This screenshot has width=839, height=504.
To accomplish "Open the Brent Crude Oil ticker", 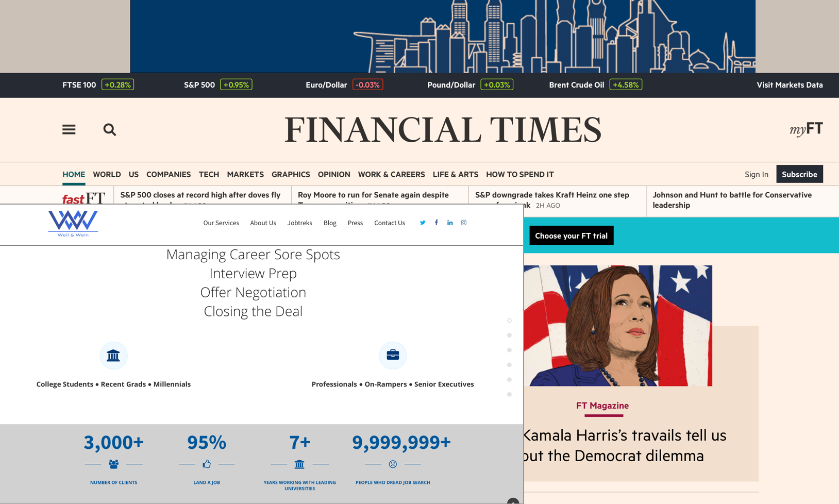I will click(x=595, y=85).
